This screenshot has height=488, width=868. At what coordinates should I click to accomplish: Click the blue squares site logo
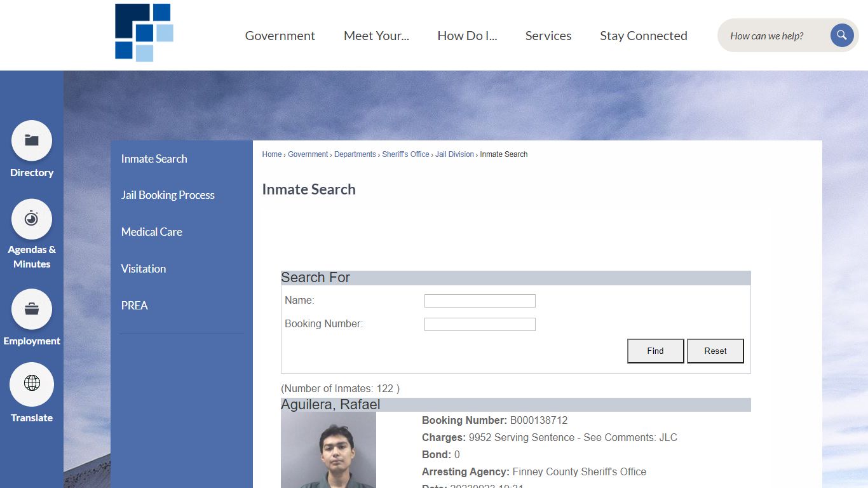144,32
